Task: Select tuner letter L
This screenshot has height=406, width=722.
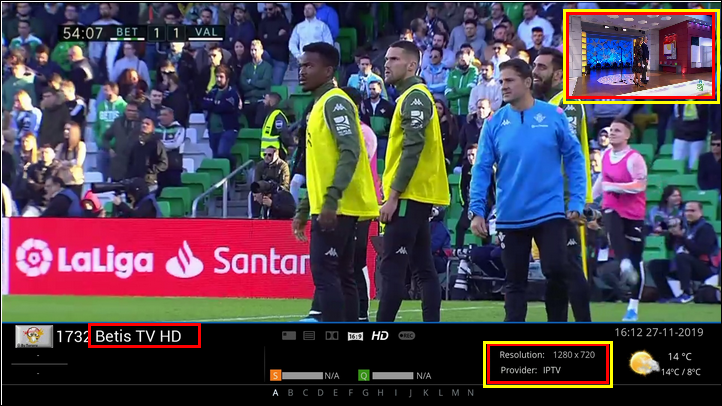Action: (440, 393)
